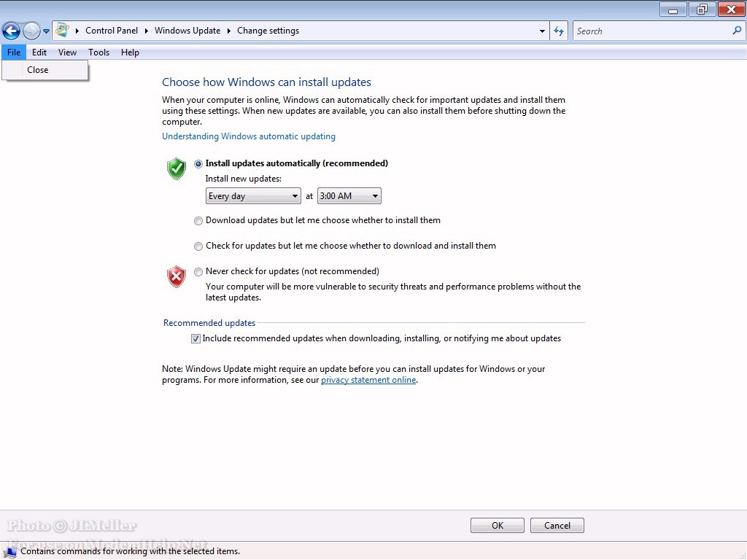Click the Control Panel icon in address bar
This screenshot has width=747, height=560.
(62, 31)
